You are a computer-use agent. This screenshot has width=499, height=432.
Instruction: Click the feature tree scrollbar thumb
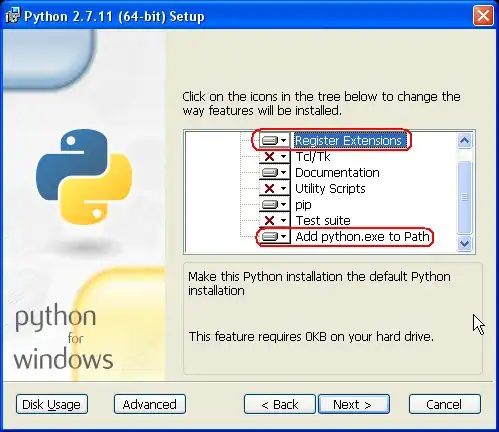[x=464, y=197]
